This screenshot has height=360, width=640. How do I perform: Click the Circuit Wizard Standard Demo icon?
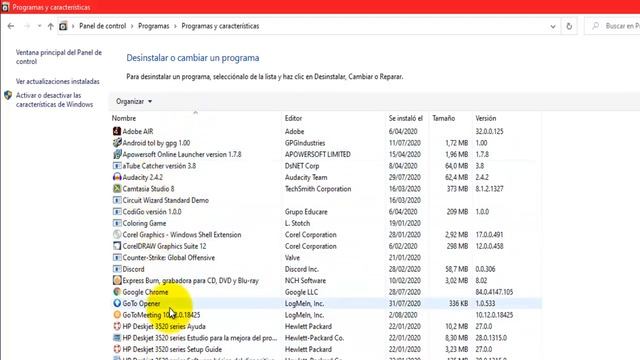pyautogui.click(x=117, y=200)
